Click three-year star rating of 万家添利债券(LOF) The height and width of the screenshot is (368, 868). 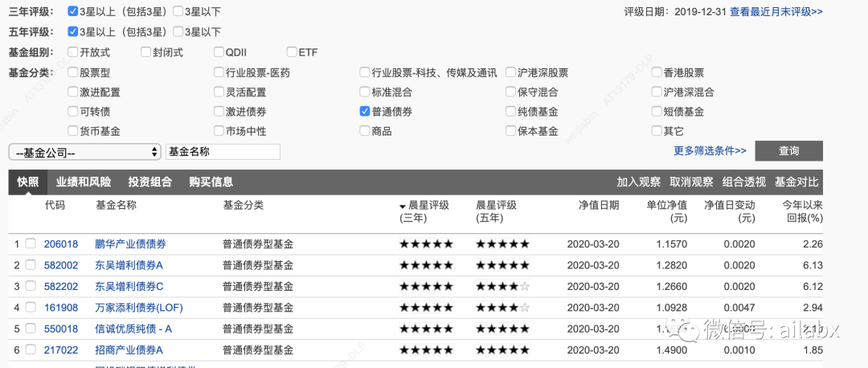pyautogui.click(x=426, y=308)
